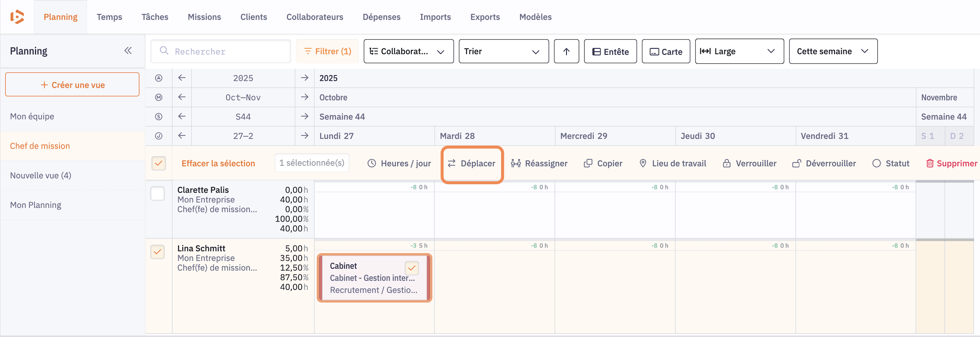The image size is (980, 337).
Task: Expand the Trier sort dropdown
Action: point(503,51)
